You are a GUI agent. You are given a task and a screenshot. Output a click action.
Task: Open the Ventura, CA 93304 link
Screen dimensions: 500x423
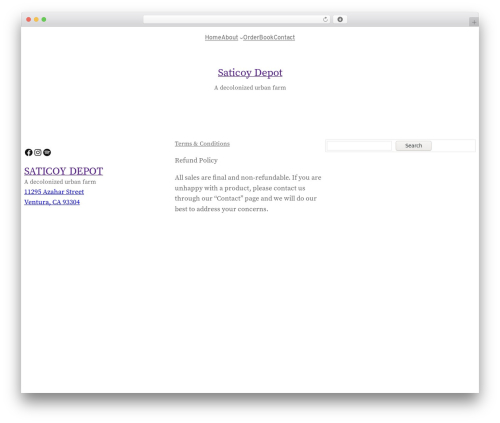pos(52,202)
